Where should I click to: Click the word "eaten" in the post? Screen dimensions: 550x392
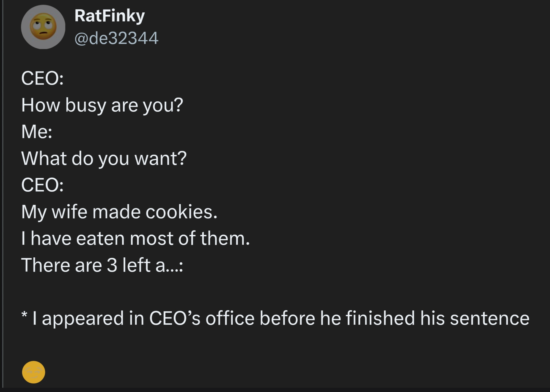pyautogui.click(x=100, y=238)
